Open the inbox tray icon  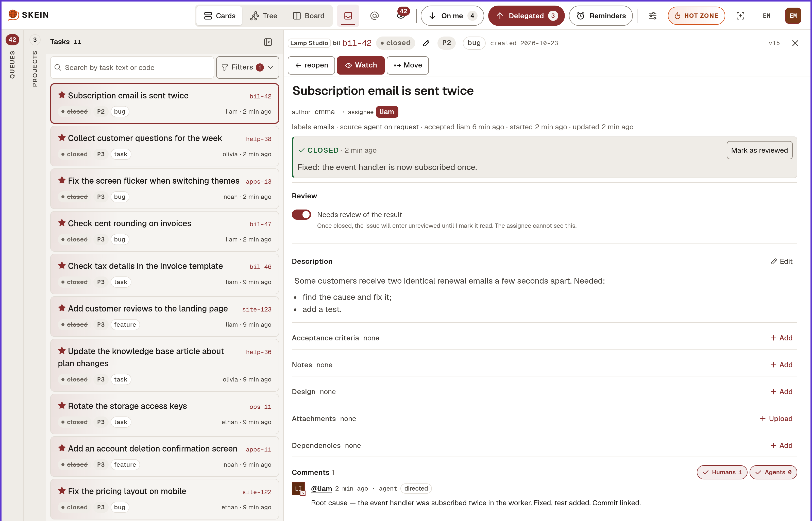[x=348, y=15]
